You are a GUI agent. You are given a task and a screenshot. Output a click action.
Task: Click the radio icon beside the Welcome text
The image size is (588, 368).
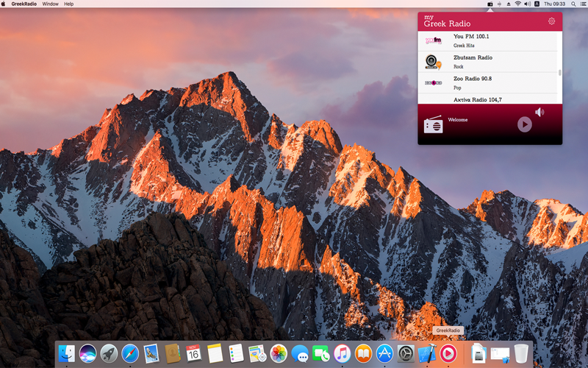[433, 124]
